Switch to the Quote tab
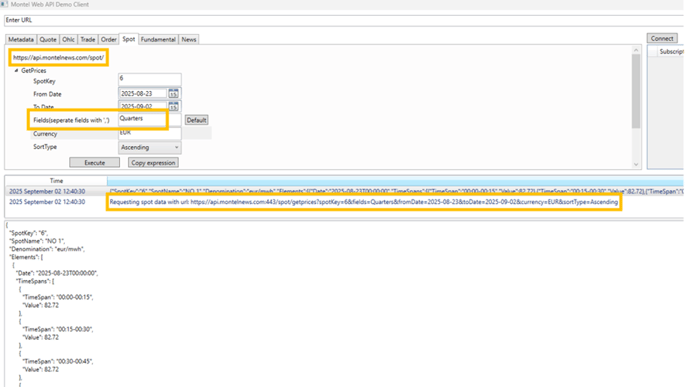Viewport: 688px width, 387px height. (48, 39)
